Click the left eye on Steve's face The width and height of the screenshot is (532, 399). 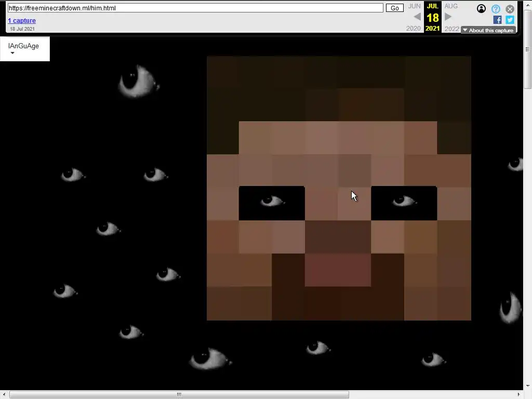[272, 203]
